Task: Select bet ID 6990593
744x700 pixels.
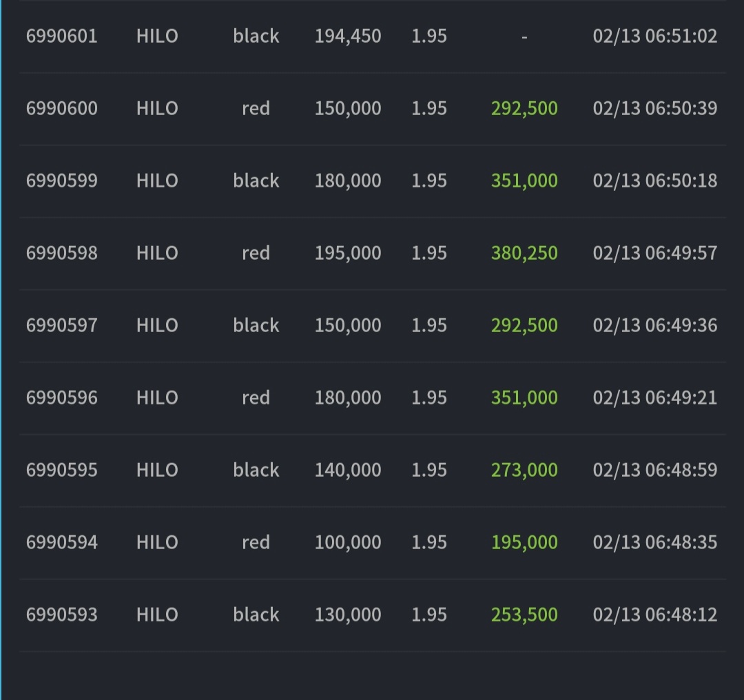Action: [x=62, y=615]
